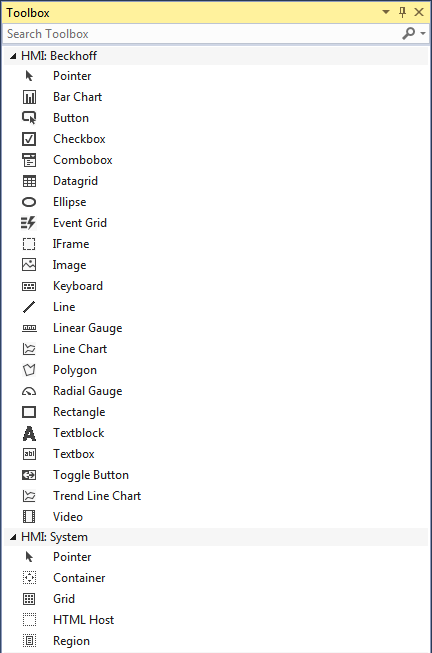Click the Image label text
Screen dimensions: 432x653
(70, 265)
